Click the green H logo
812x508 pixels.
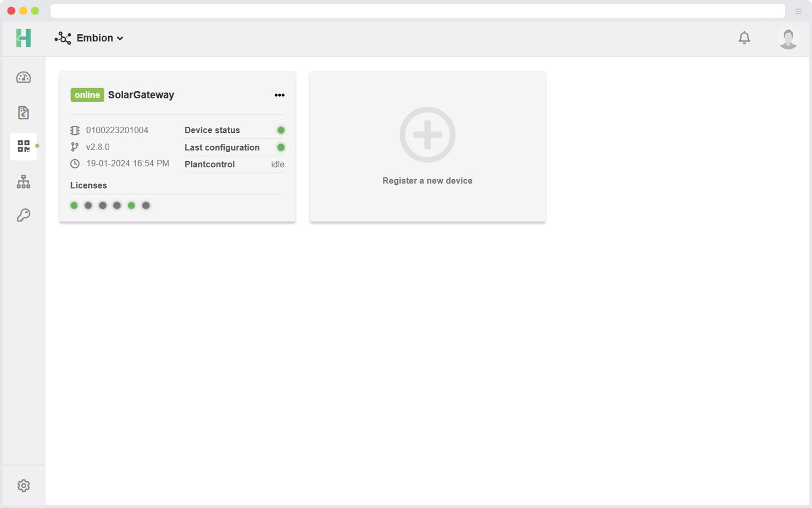(x=24, y=38)
